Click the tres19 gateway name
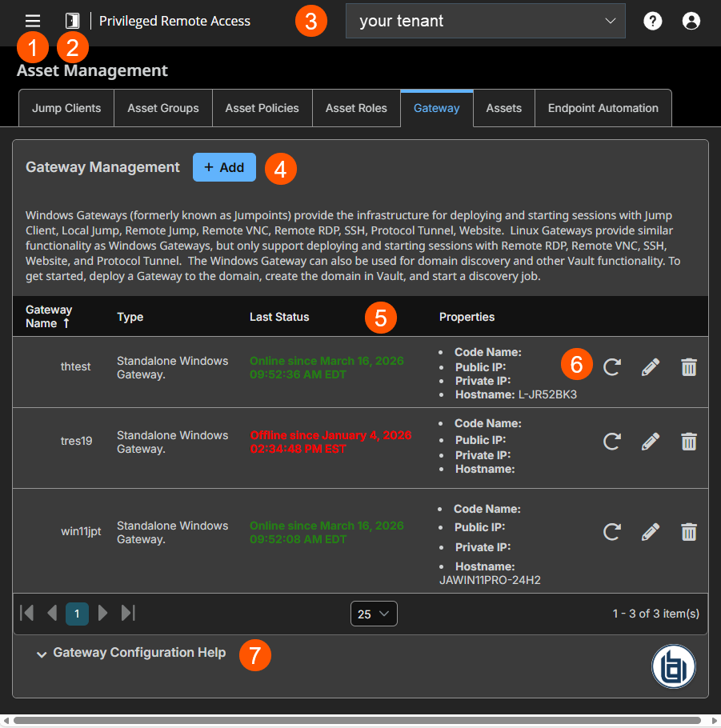 [76, 441]
